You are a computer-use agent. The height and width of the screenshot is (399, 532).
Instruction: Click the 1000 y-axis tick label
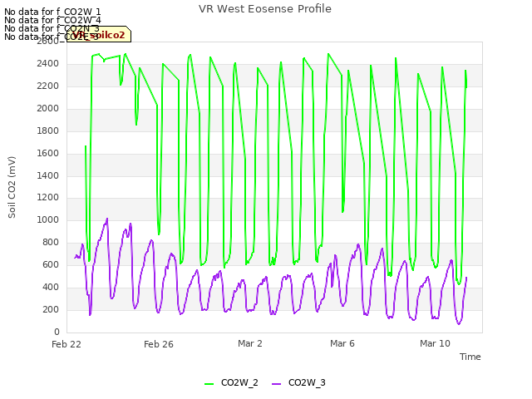coord(48,219)
